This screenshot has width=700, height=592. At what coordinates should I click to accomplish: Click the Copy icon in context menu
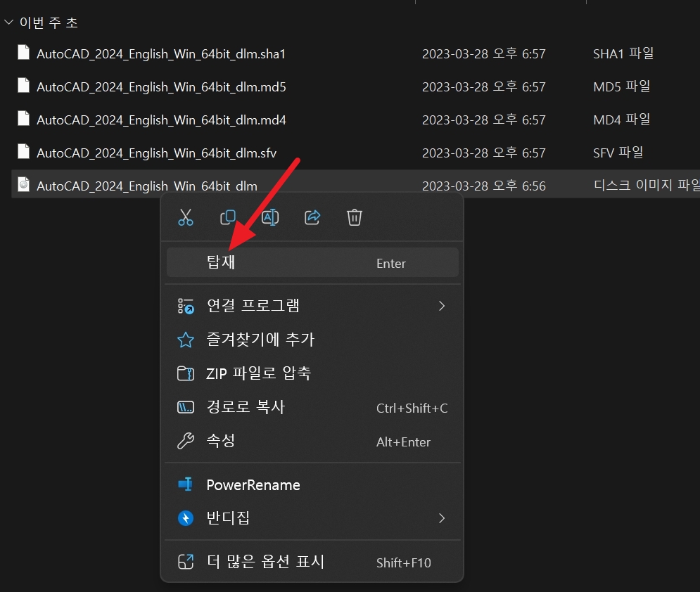coord(228,218)
